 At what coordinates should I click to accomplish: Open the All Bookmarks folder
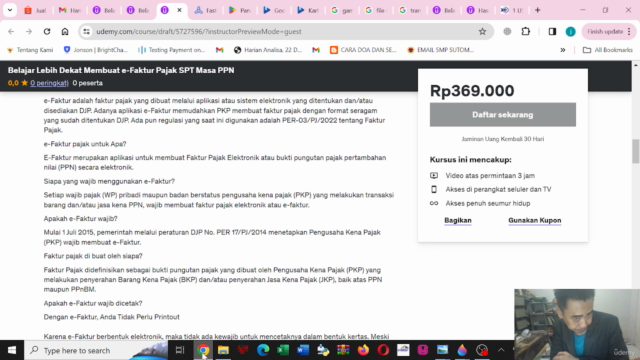(608, 50)
